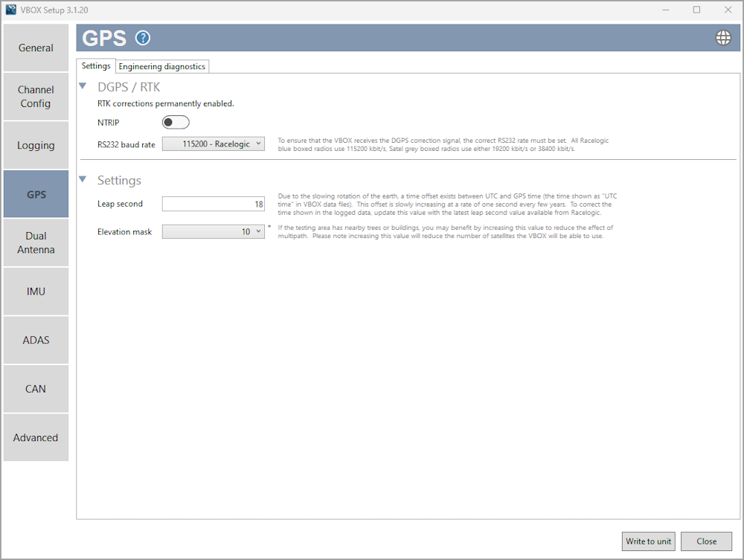Click the Leap second input field
The height and width of the screenshot is (560, 744).
pos(214,204)
